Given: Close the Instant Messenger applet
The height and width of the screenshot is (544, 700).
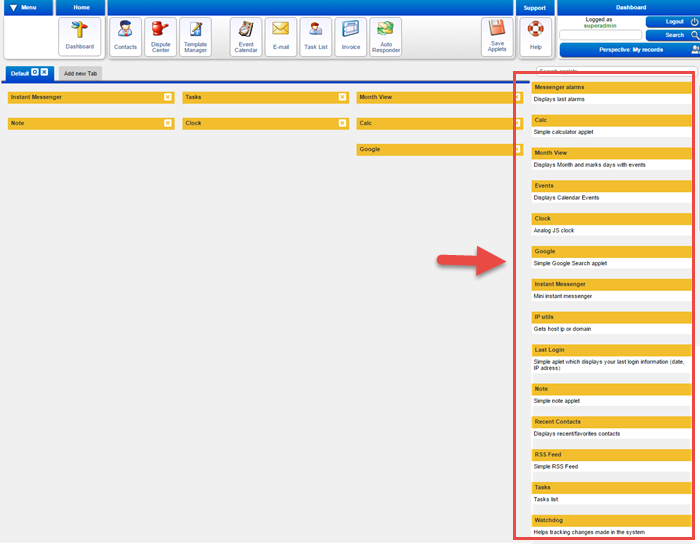Looking at the screenshot, I should click(x=168, y=97).
